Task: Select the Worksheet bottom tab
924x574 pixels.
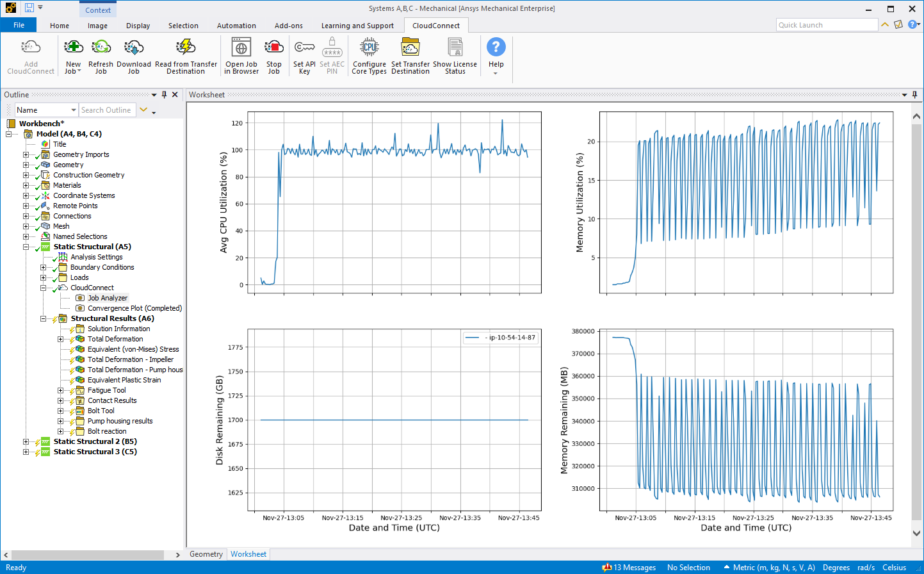Action: tap(248, 554)
